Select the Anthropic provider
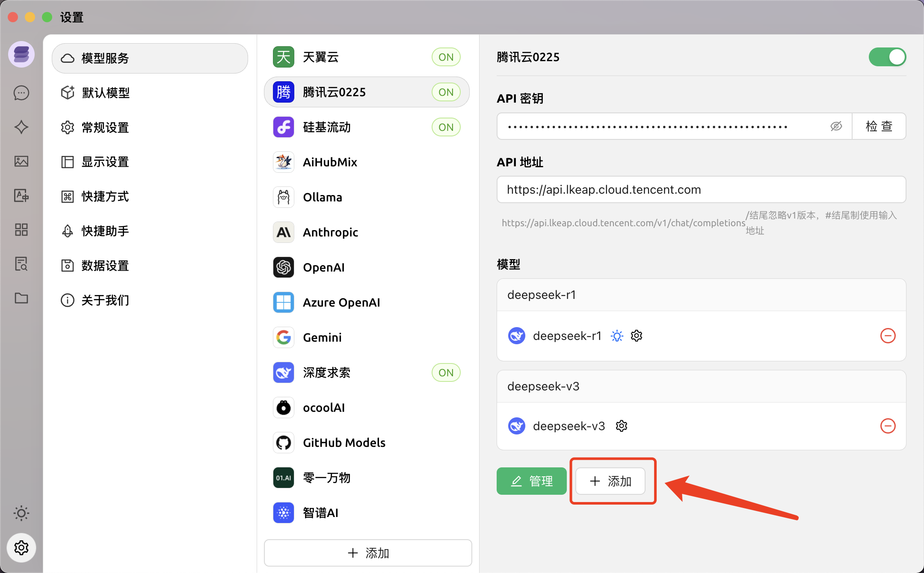The image size is (924, 573). click(330, 232)
